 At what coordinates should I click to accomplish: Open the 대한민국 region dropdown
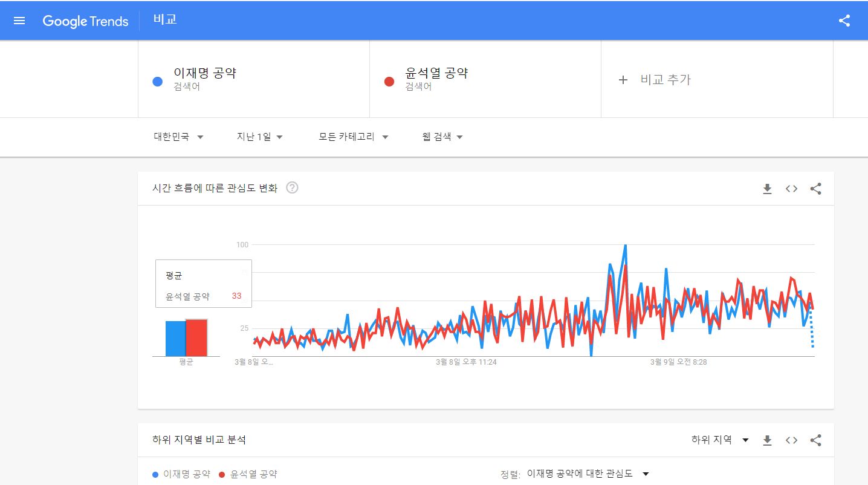coord(179,137)
